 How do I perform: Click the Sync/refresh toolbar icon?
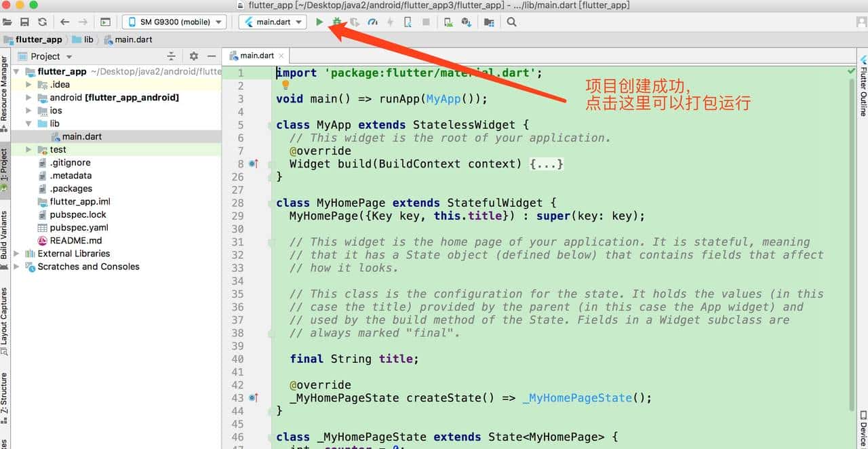click(42, 22)
